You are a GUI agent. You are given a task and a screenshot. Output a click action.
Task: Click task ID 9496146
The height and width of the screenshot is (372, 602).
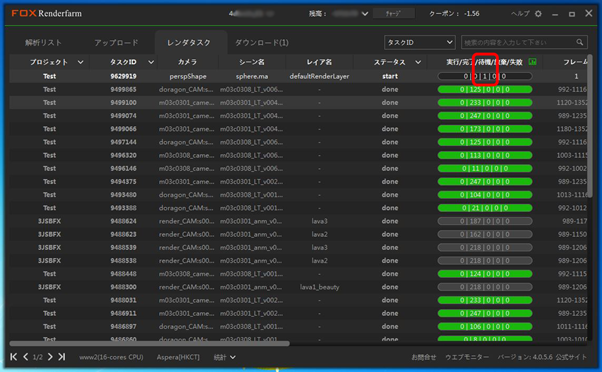[123, 169]
